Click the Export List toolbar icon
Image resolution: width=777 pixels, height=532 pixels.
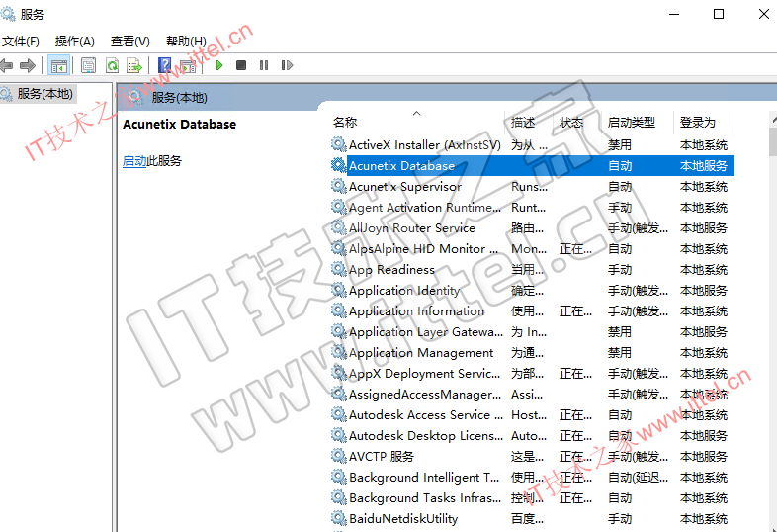coord(134,65)
